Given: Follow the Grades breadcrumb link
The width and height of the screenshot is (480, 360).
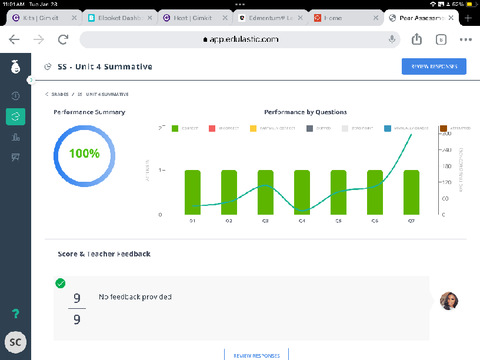Looking at the screenshot, I should 60,94.
